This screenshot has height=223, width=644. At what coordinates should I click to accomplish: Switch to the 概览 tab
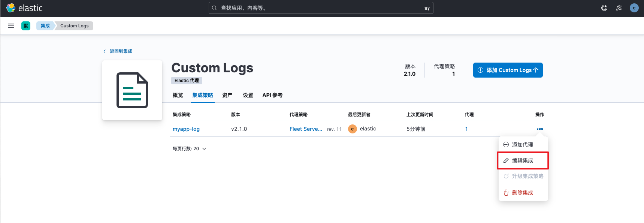(x=178, y=95)
